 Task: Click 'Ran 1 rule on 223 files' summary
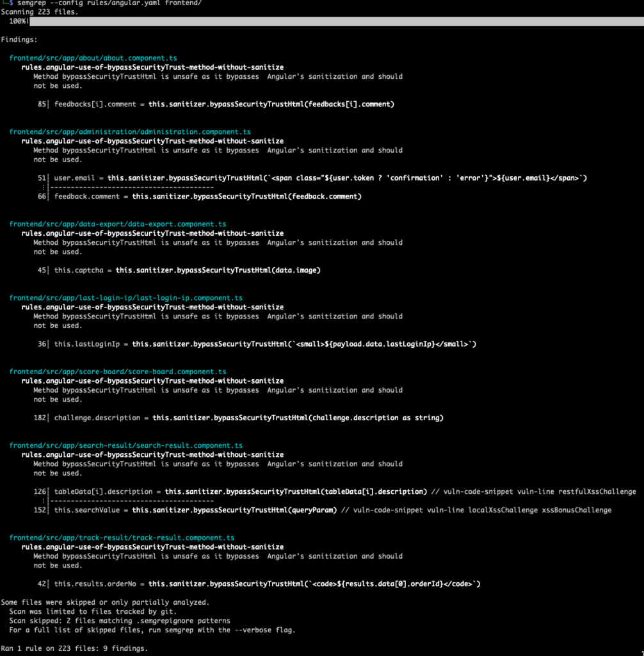74,648
